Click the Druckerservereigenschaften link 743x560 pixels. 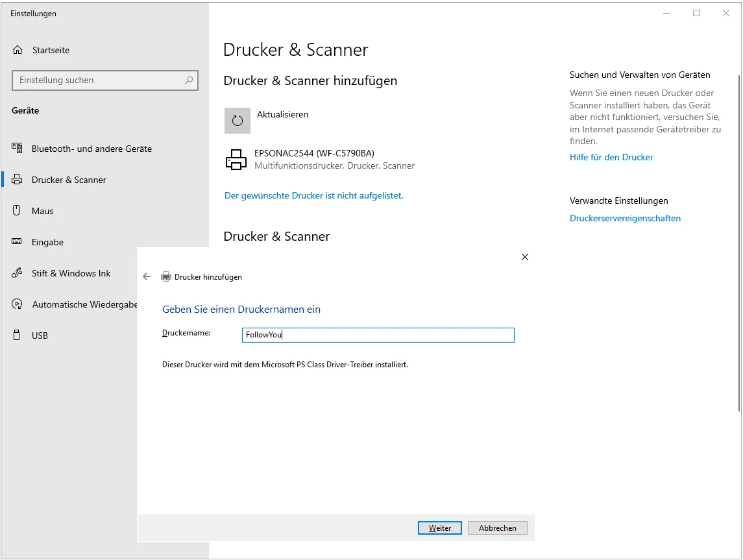tap(625, 218)
